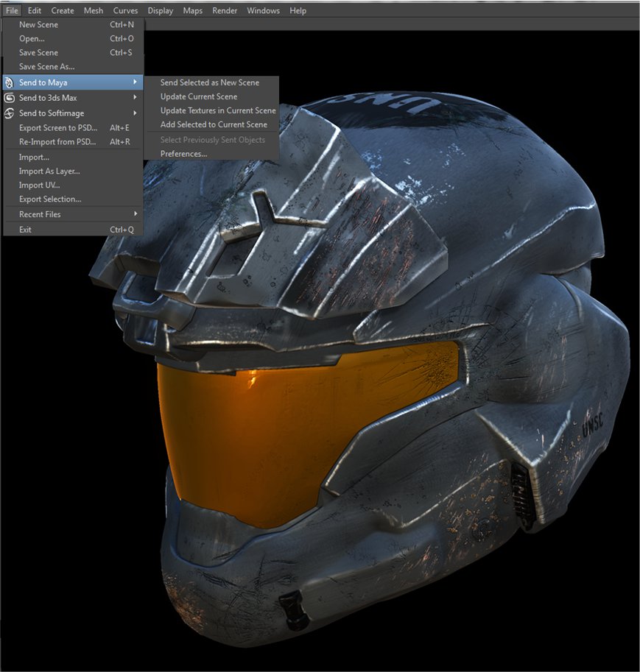Image resolution: width=640 pixels, height=672 pixels.
Task: Open Preferences... in Send to Maya submenu
Action: coord(211,154)
